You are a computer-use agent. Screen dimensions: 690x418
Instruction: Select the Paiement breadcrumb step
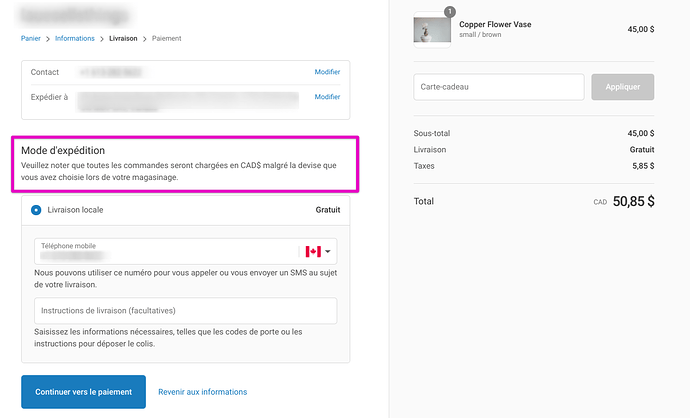tap(166, 38)
